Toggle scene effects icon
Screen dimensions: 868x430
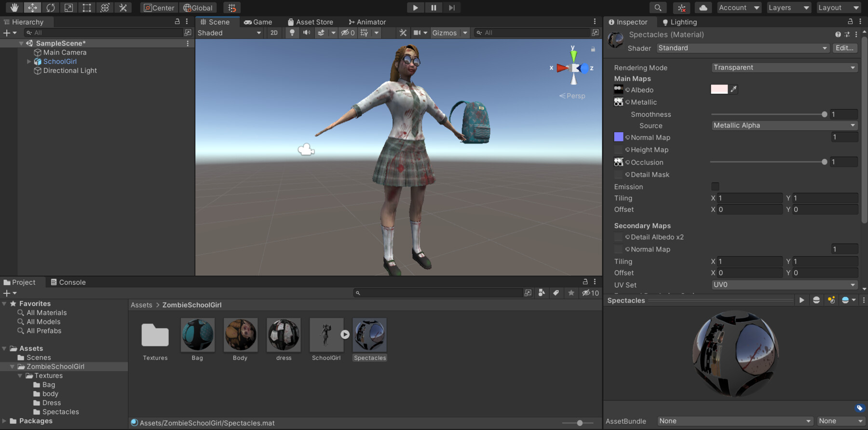[x=321, y=33]
